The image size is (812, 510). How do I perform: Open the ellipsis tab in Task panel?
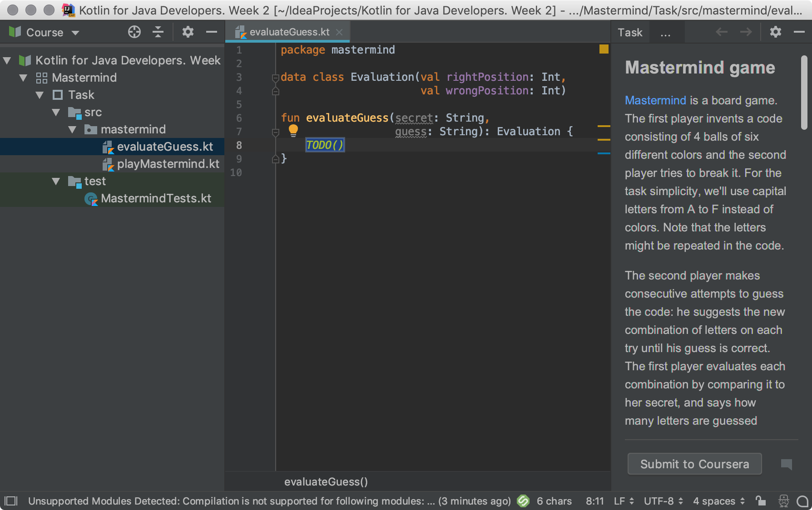[x=665, y=33]
